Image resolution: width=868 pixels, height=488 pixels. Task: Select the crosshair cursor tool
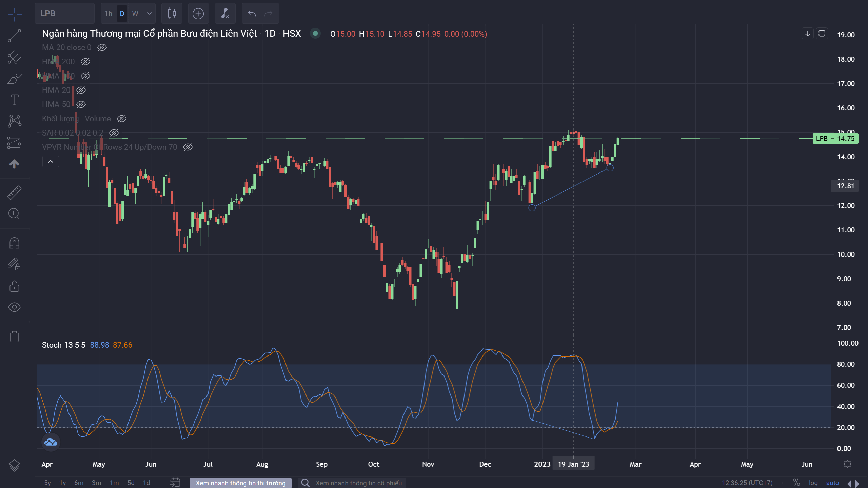click(15, 14)
